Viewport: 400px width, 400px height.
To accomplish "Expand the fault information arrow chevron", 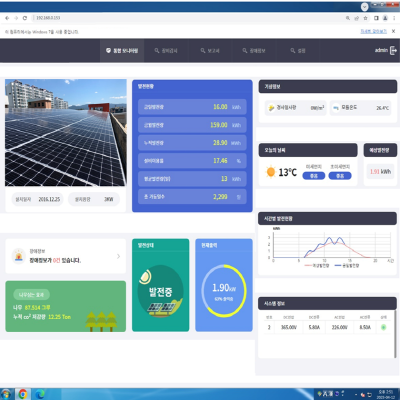I will pos(118,256).
